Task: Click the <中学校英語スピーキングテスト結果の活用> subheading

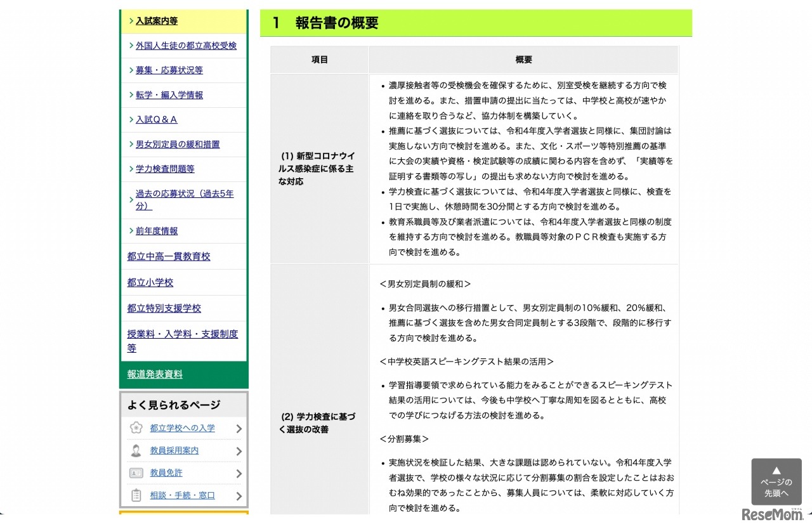Action: (467, 362)
